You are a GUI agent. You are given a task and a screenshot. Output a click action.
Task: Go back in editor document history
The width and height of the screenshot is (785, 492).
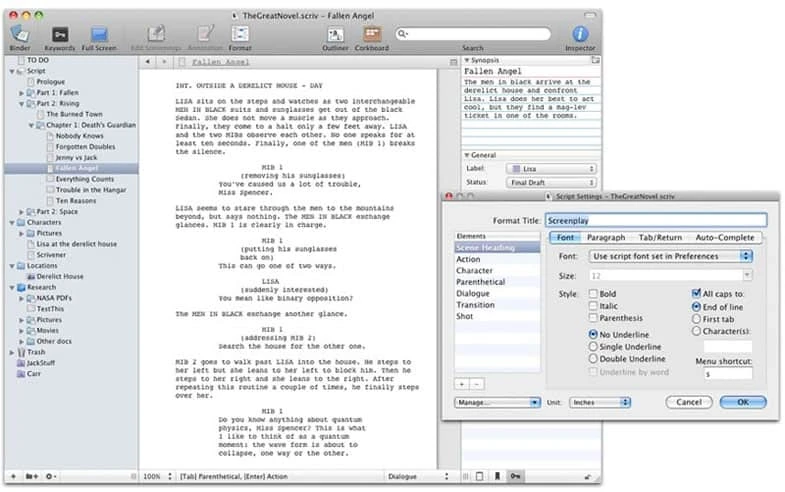[148, 62]
